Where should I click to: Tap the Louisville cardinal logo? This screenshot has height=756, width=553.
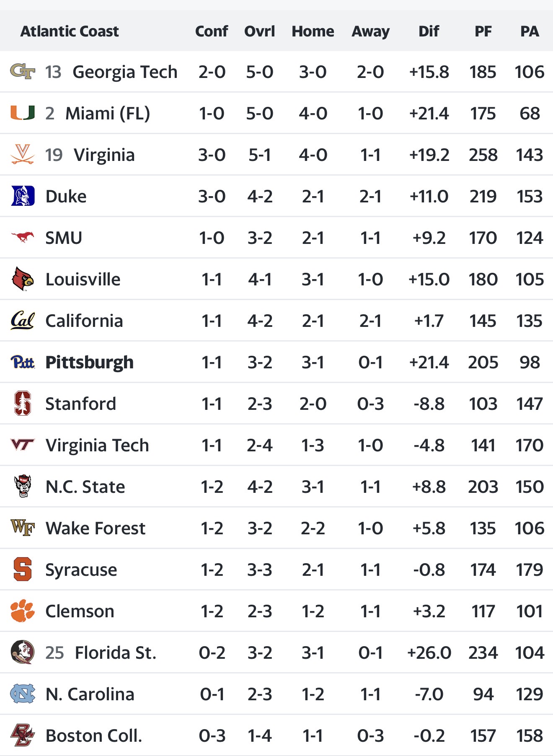coord(23,279)
